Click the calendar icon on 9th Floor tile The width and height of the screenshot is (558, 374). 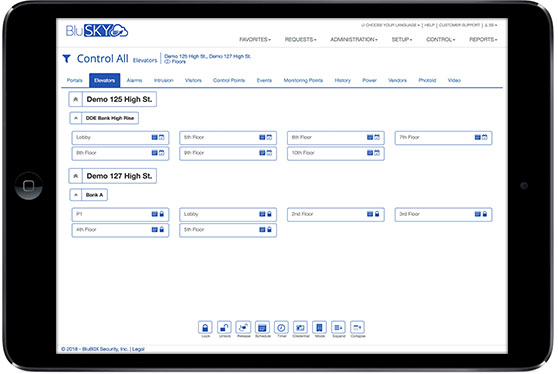(269, 153)
